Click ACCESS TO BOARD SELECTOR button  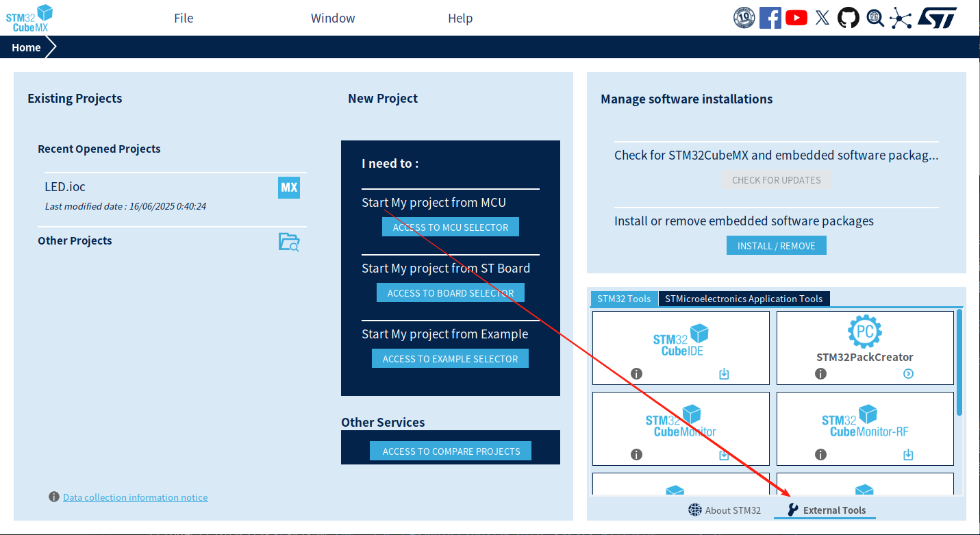click(x=451, y=293)
